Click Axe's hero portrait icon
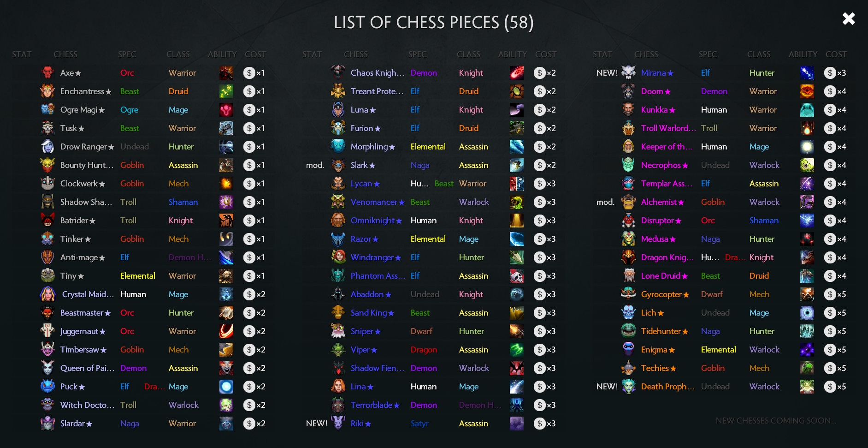868x448 pixels. click(47, 73)
